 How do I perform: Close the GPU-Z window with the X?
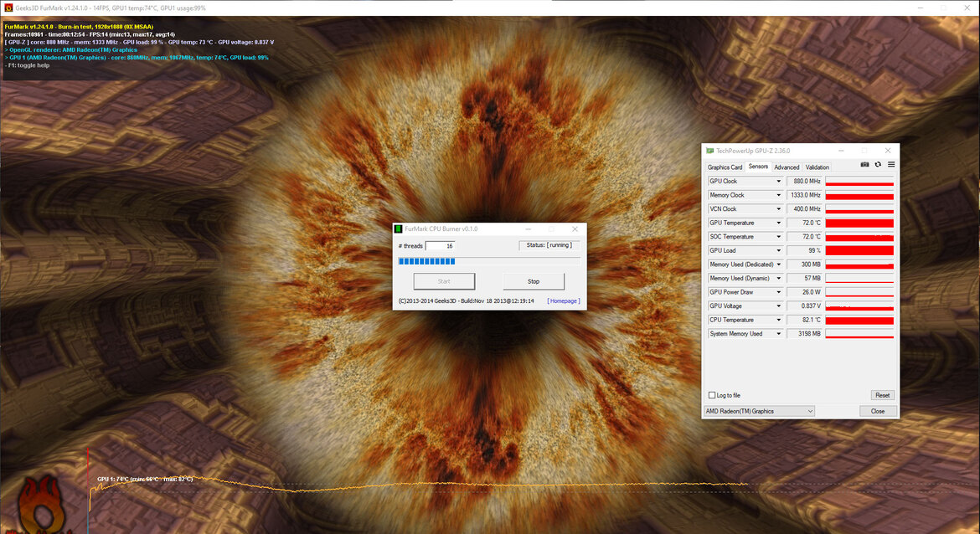[888, 151]
